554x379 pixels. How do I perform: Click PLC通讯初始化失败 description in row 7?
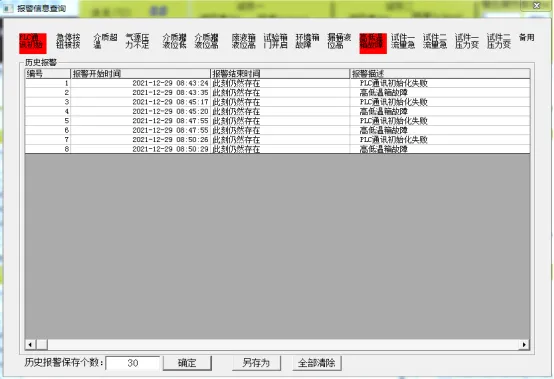[x=394, y=140]
